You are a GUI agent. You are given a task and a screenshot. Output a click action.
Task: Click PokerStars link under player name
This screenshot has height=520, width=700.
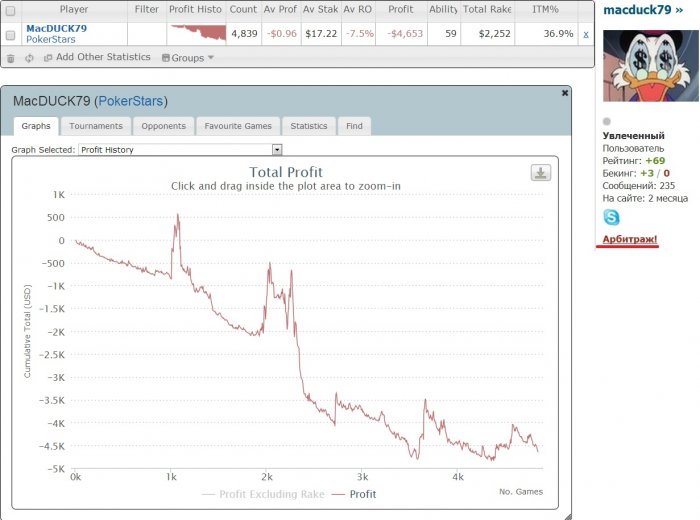tap(51, 39)
